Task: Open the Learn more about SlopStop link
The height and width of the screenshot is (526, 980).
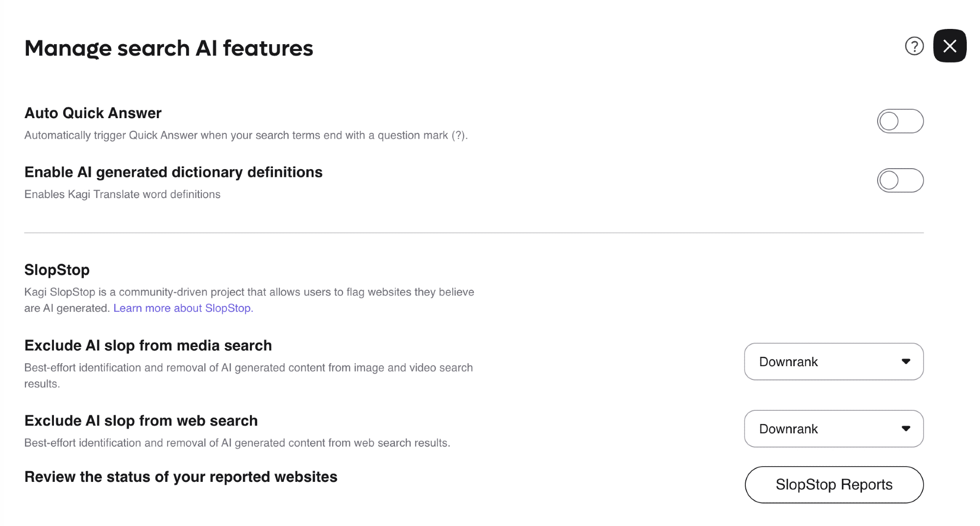Action: click(183, 308)
